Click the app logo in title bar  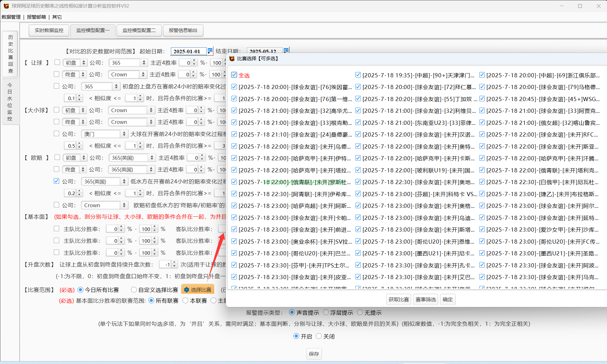pos(6,6)
